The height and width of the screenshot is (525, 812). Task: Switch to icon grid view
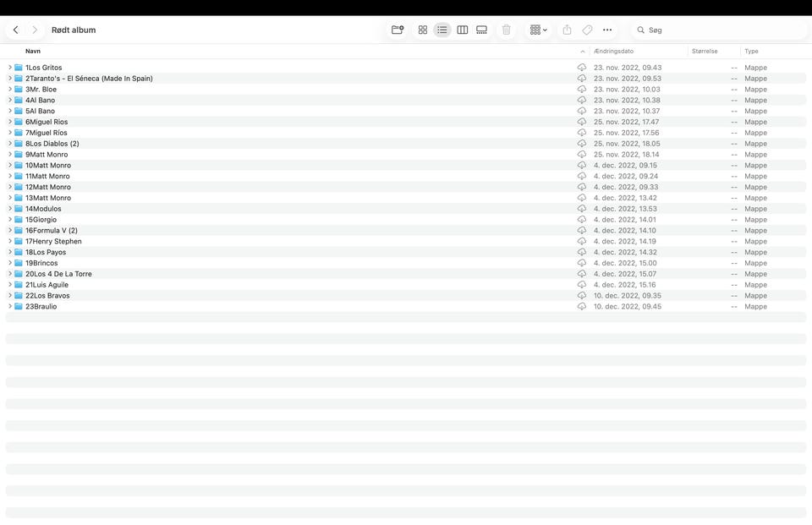click(423, 30)
